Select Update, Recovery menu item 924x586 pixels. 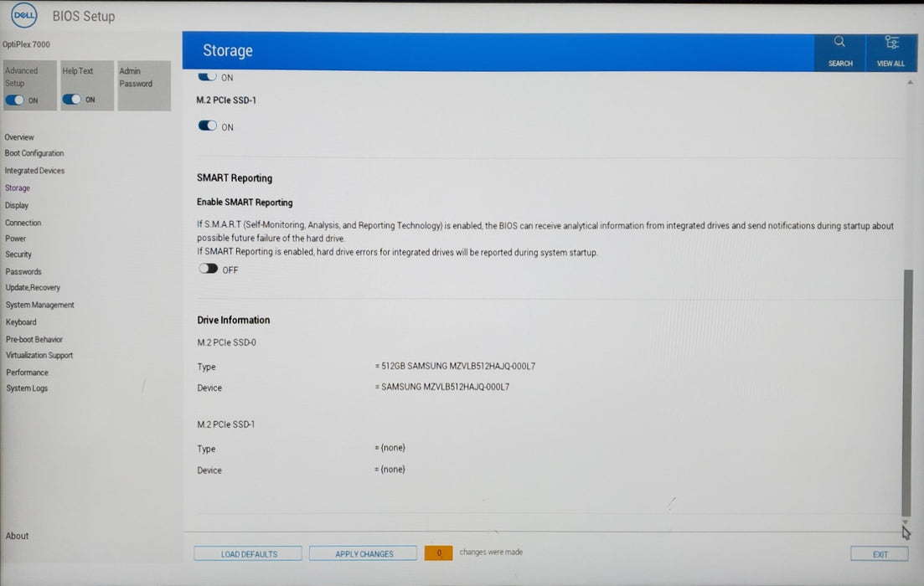pos(33,287)
